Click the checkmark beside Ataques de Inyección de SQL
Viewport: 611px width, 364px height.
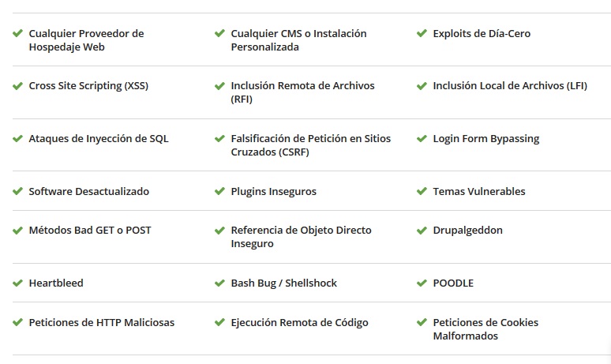click(17, 139)
